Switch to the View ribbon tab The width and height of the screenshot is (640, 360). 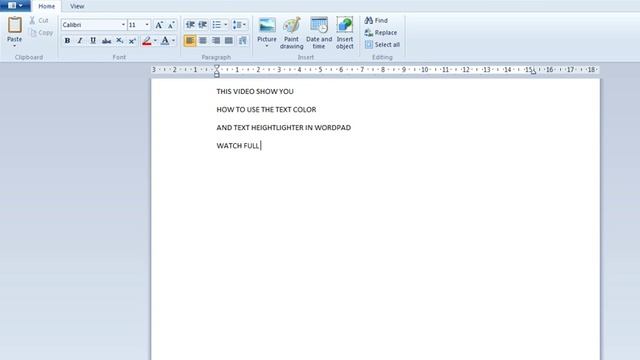[x=77, y=6]
